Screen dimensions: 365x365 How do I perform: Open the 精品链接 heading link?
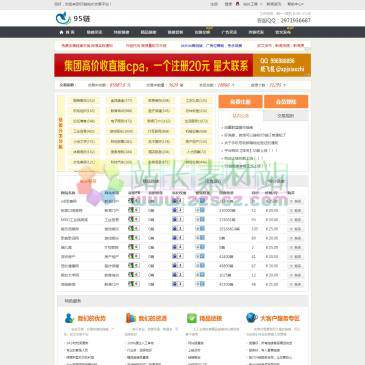(x=211, y=318)
